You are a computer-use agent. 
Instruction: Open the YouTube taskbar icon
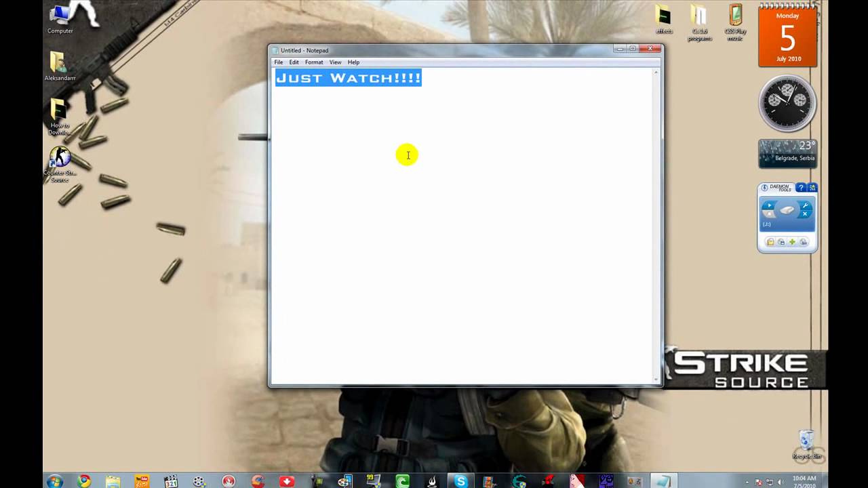coord(142,481)
